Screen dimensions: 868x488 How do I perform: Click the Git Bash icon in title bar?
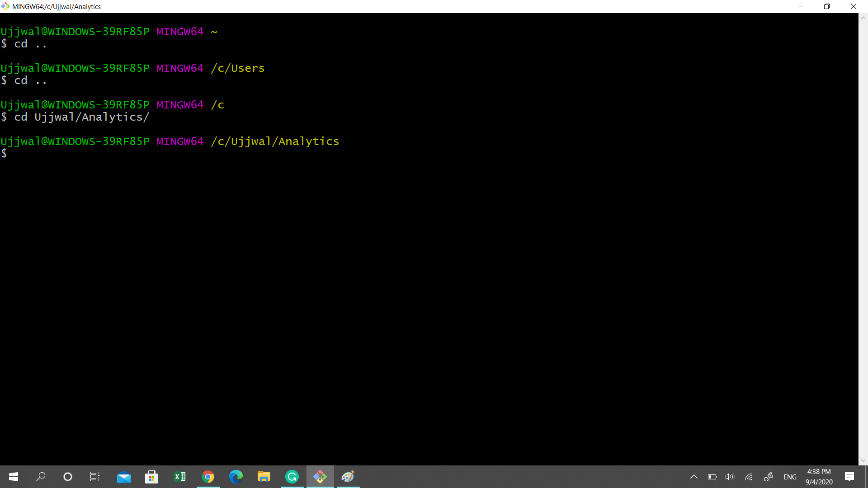click(5, 6)
